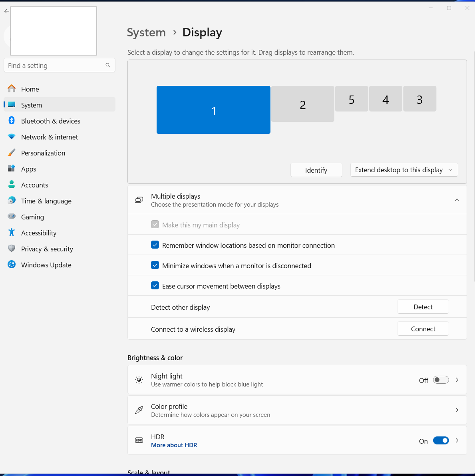Click the HDR badge icon
This screenshot has width=475, height=476.
pos(139,440)
